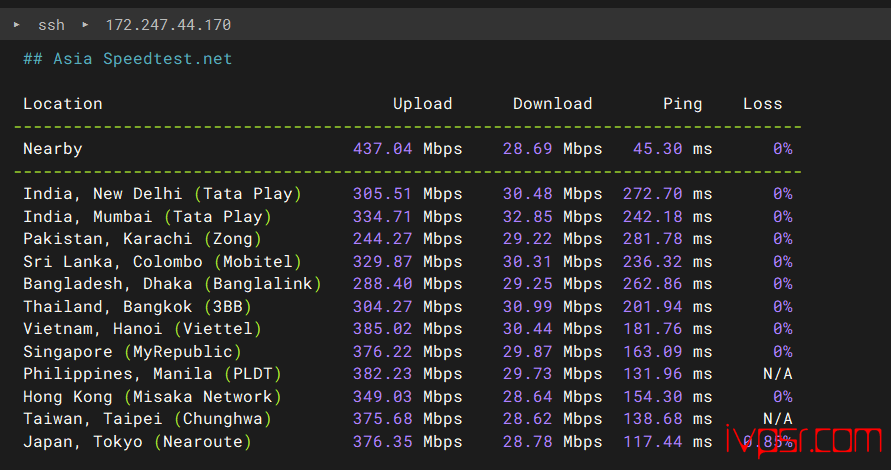Click Philippines, Manila (PLDT)
The width and height of the screenshot is (891, 470).
152,373
